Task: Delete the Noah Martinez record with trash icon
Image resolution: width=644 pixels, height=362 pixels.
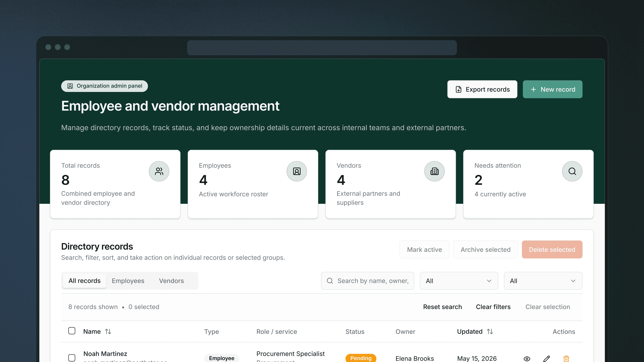Action: (566, 359)
